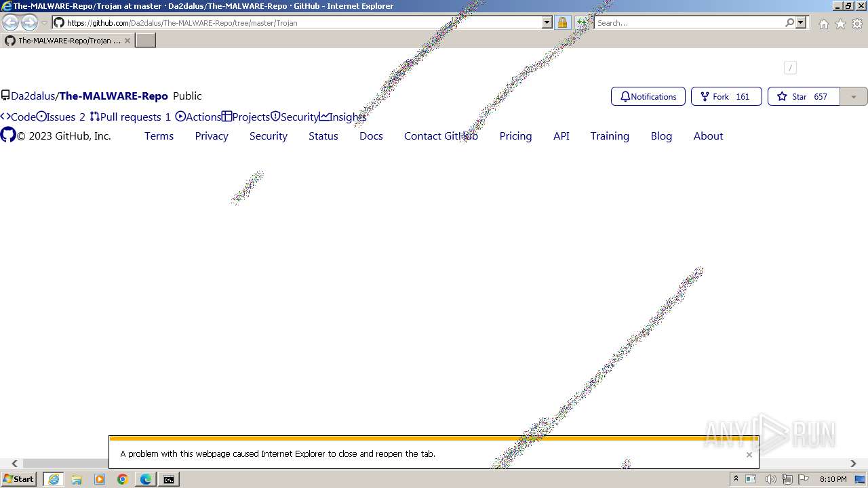This screenshot has height=488, width=868.
Task: Go forward with the browser Forward arrow
Action: 29,22
